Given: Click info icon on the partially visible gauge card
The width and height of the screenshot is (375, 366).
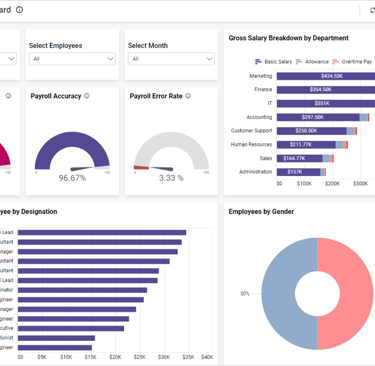Looking at the screenshot, I should (8, 96).
